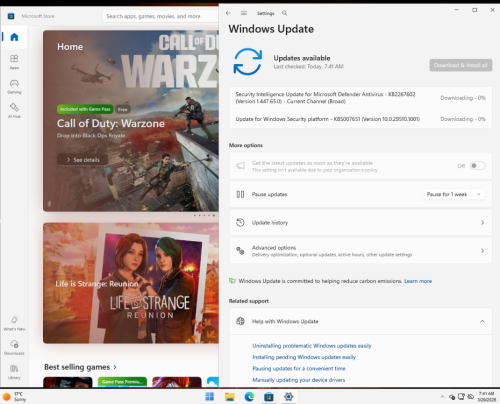Click the Call of Duty: Warzone title
Screen dimensions: 500x404
(x=111, y=123)
